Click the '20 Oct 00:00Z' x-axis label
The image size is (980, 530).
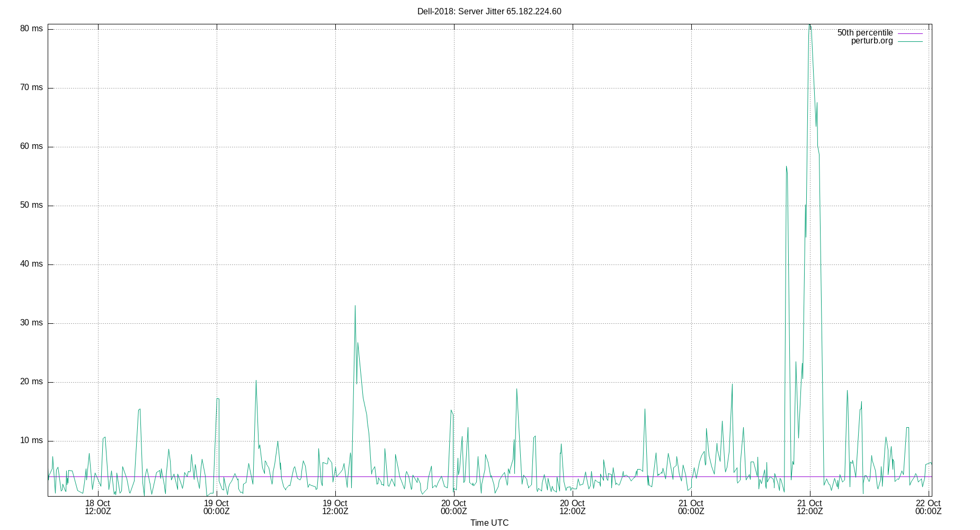[454, 507]
